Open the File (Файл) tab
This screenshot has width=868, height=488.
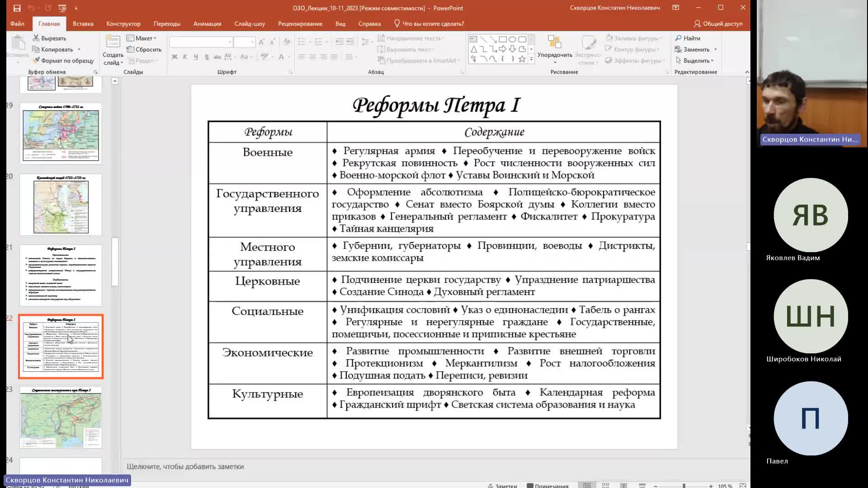tap(17, 23)
